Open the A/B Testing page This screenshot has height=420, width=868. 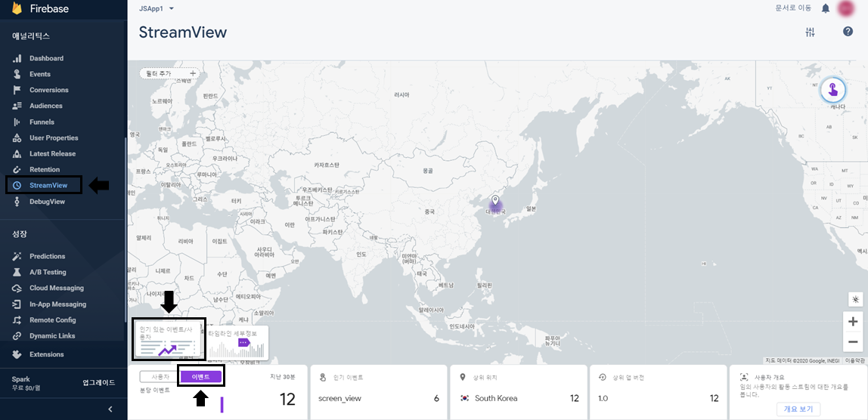(48, 272)
